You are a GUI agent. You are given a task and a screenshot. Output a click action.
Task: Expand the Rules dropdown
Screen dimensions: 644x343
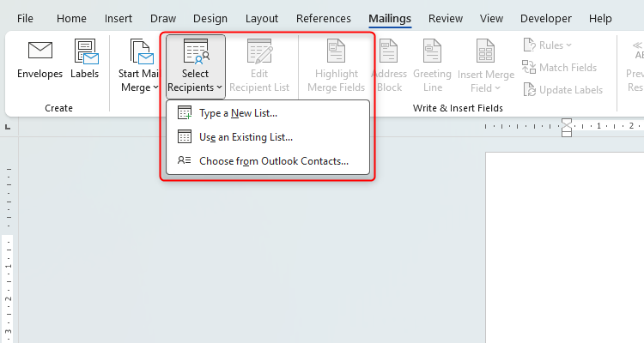(547, 45)
